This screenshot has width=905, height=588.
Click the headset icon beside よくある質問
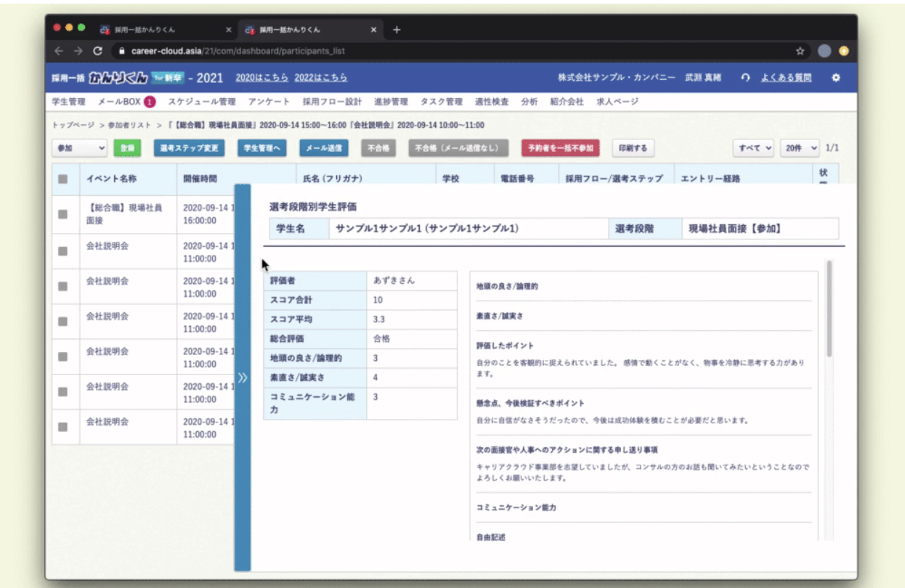point(745,78)
